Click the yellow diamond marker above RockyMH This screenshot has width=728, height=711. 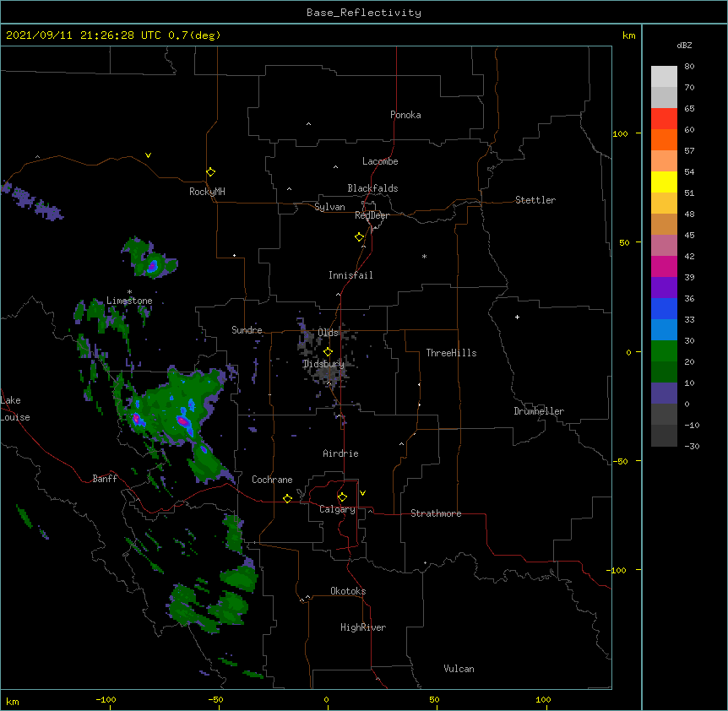click(211, 172)
